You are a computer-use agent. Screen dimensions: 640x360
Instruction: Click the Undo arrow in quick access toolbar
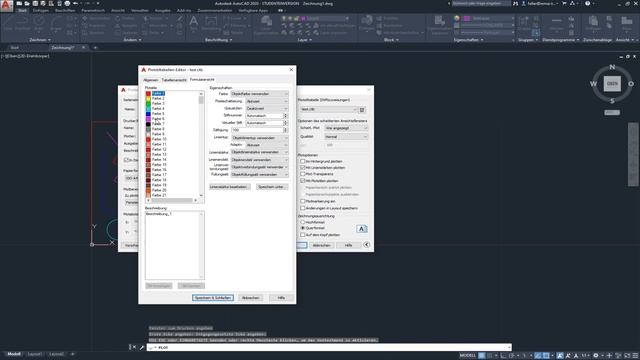click(76, 3)
